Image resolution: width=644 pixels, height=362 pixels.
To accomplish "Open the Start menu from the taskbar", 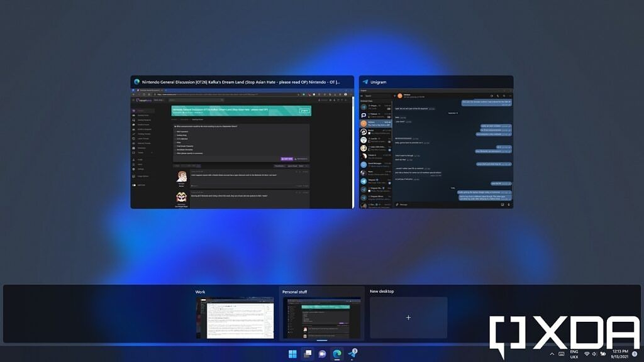I will 291,354.
